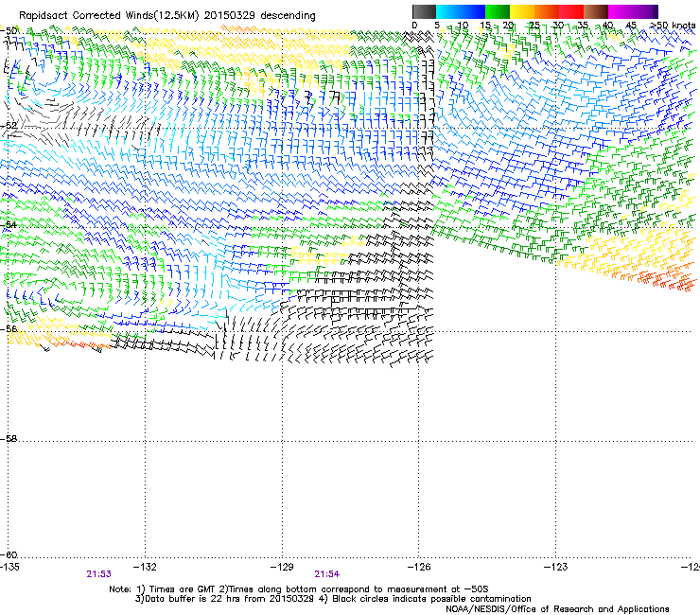Click the purple 21:53 pass time
Viewport: 700px width, 615px height.
click(x=98, y=574)
